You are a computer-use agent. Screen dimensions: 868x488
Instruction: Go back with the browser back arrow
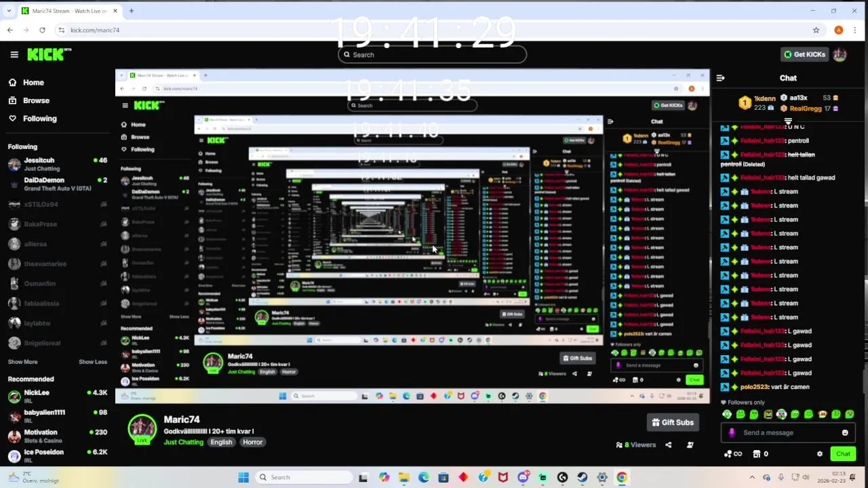pos(9,30)
